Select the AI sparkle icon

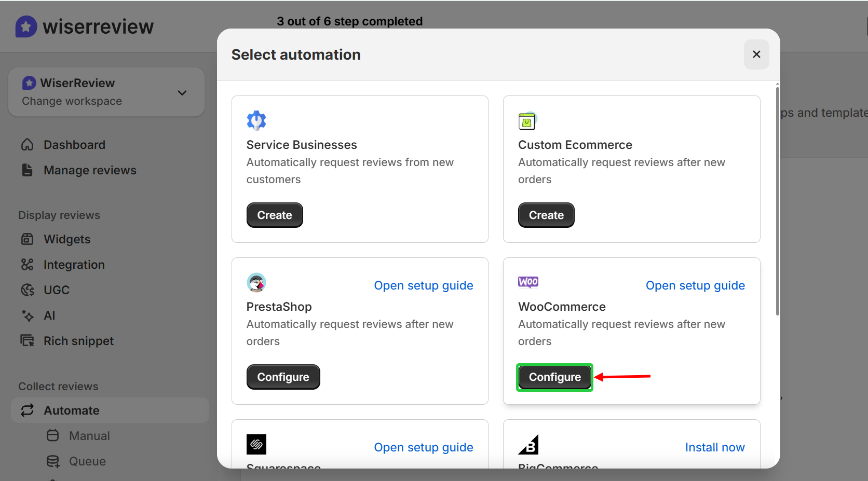(28, 315)
